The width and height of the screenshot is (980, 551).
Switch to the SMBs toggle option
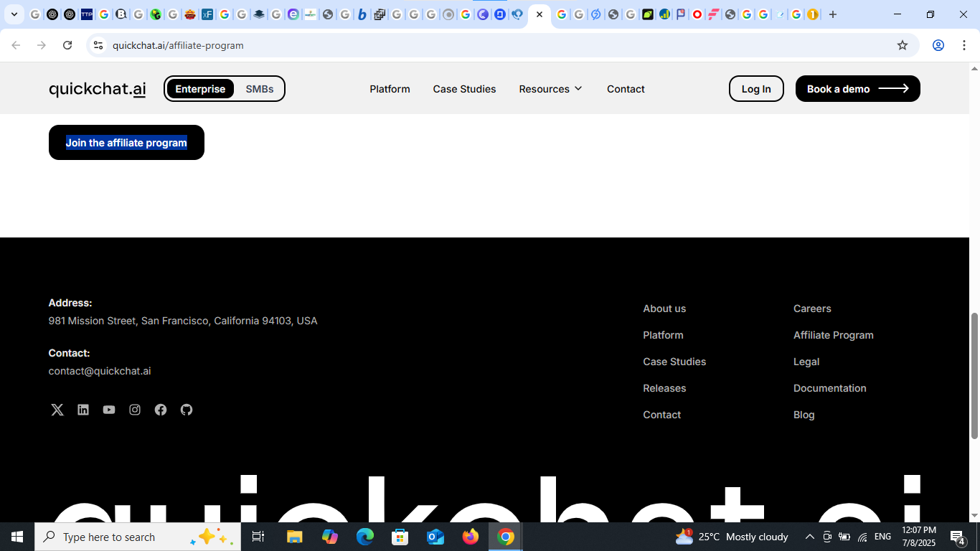tap(260, 89)
